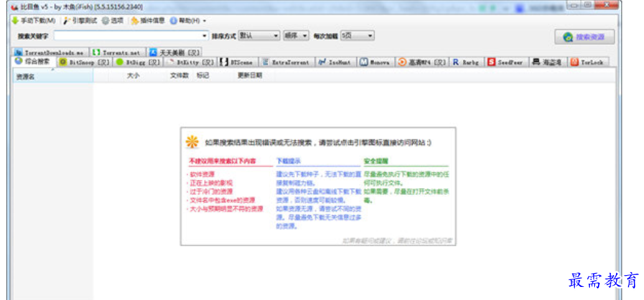Screen dimensions: 644x300
Task: Open the 顺序 sort order dropdown
Action: pos(296,35)
